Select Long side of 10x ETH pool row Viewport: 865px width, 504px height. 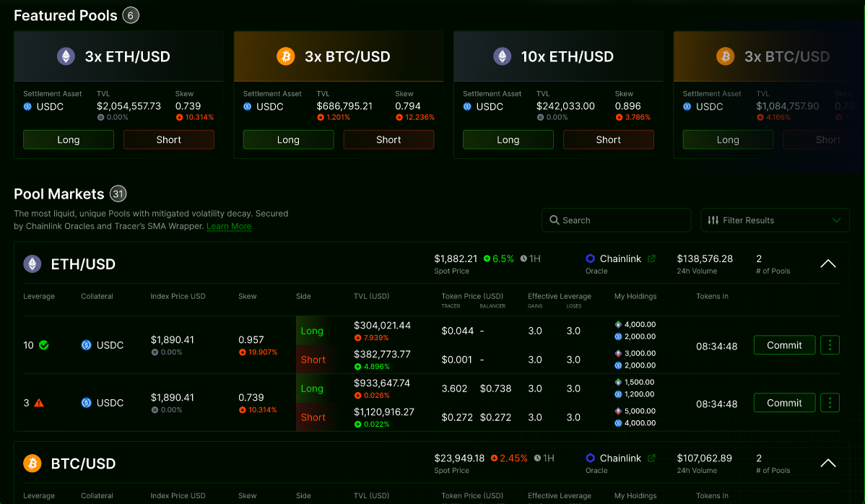pyautogui.click(x=312, y=331)
